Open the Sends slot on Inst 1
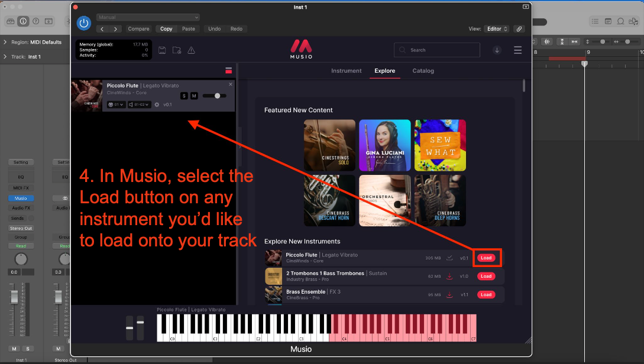This screenshot has height=364, width=644. coord(18,218)
